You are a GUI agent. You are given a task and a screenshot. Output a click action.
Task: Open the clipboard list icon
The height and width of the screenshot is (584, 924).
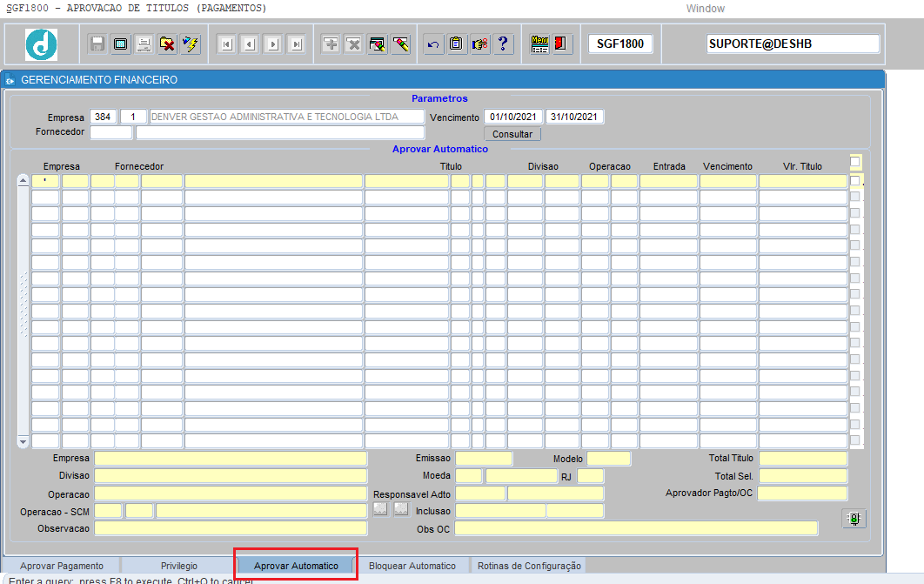pyautogui.click(x=456, y=44)
